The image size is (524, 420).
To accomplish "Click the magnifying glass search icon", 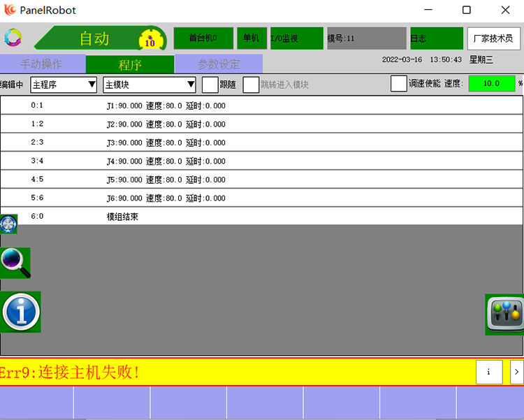I will (x=15, y=263).
